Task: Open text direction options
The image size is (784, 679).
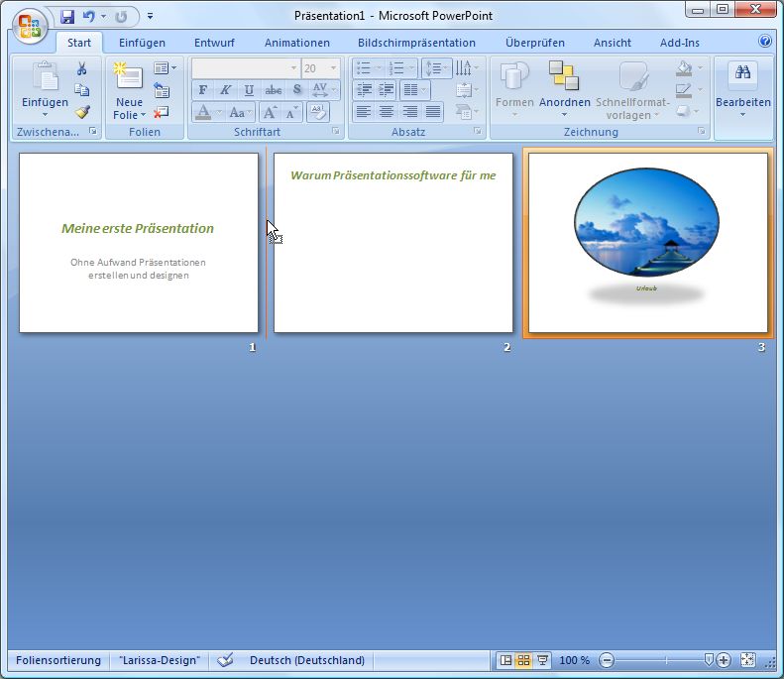Action: [x=467, y=68]
